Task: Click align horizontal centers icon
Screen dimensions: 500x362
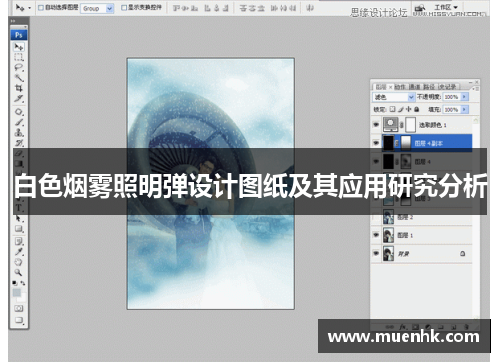Action: (217, 8)
